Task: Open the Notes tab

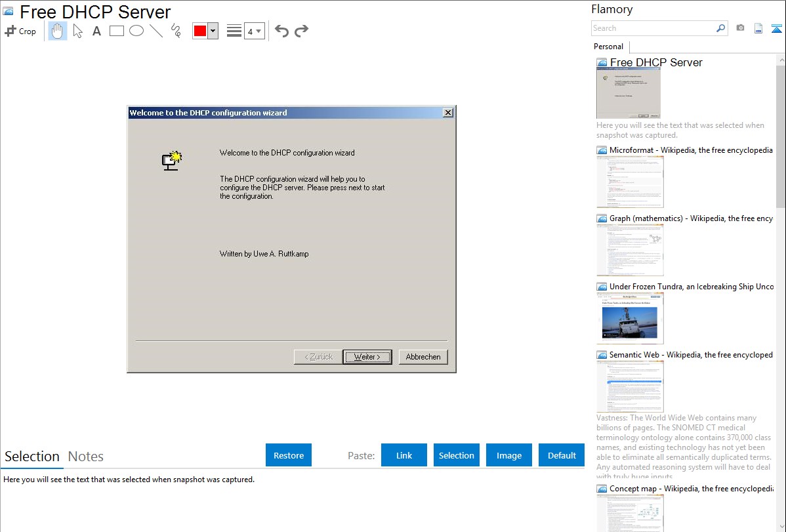Action: click(x=86, y=457)
